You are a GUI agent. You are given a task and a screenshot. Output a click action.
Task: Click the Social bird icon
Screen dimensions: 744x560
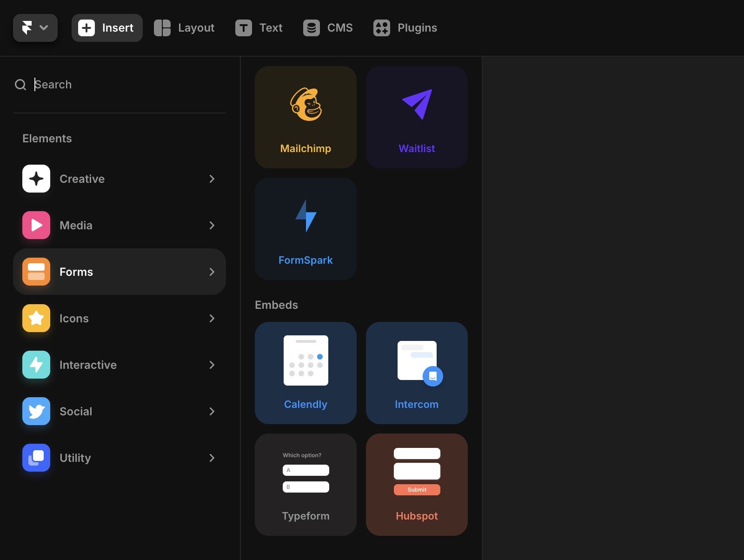[36, 411]
